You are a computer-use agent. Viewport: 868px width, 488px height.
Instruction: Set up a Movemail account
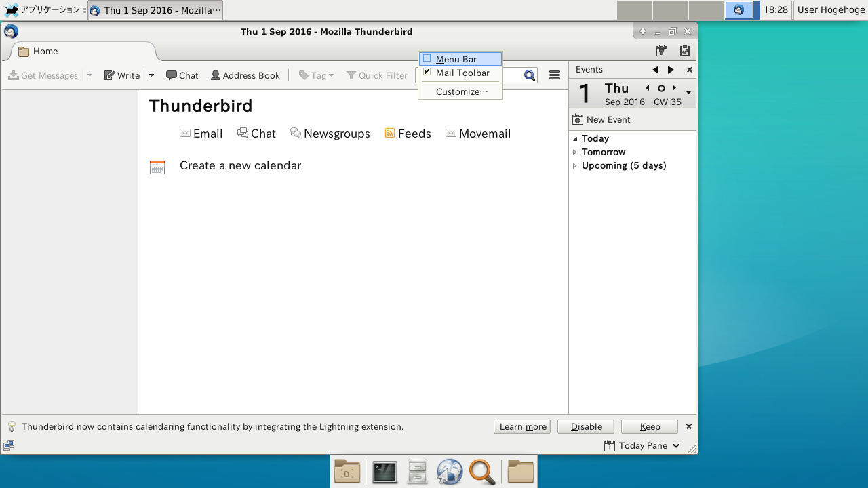click(x=478, y=134)
